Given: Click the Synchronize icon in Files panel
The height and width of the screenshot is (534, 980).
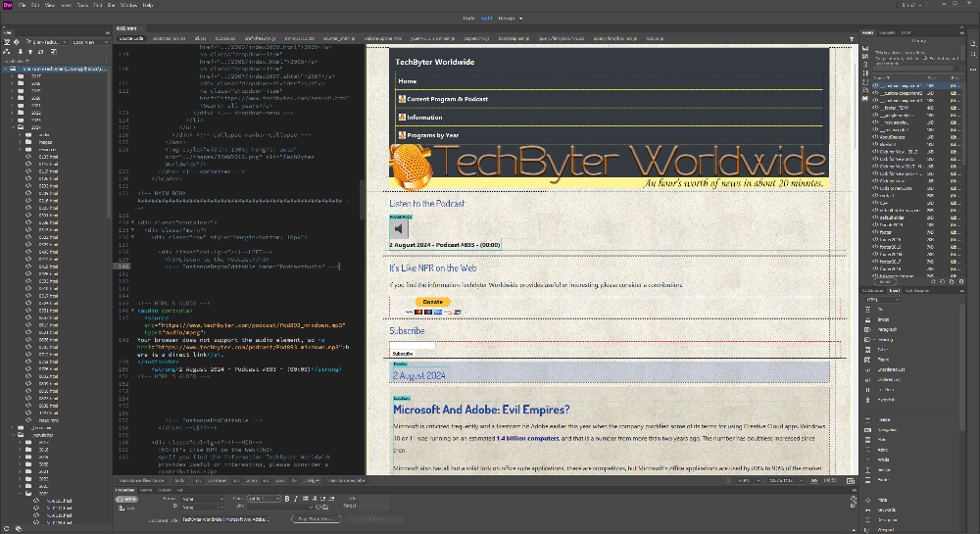Looking at the screenshot, I should pyautogui.click(x=40, y=52).
